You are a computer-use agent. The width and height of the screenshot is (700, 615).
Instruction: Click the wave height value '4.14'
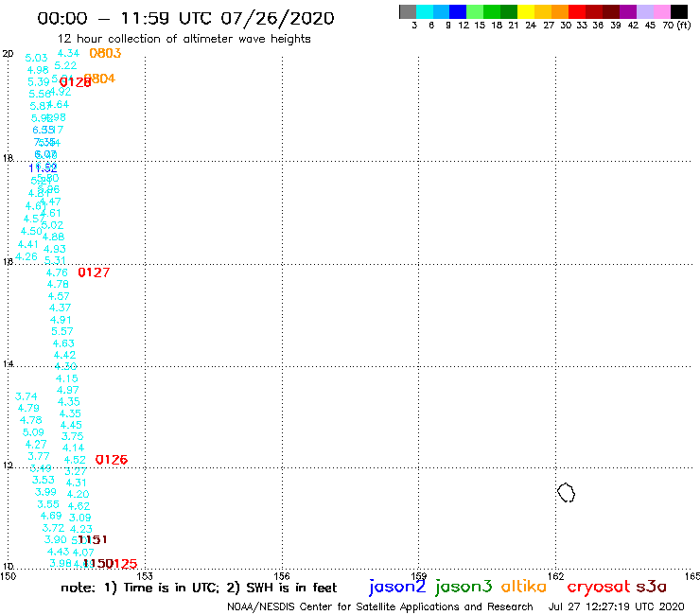point(73,448)
